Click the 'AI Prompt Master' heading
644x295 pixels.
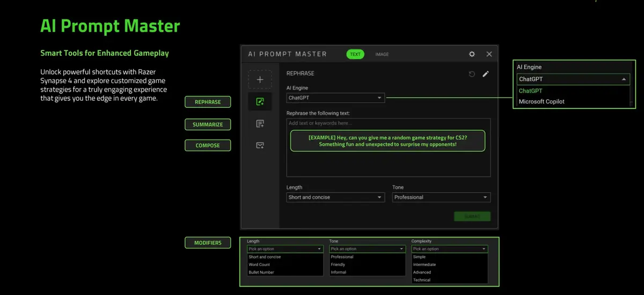[x=110, y=26]
